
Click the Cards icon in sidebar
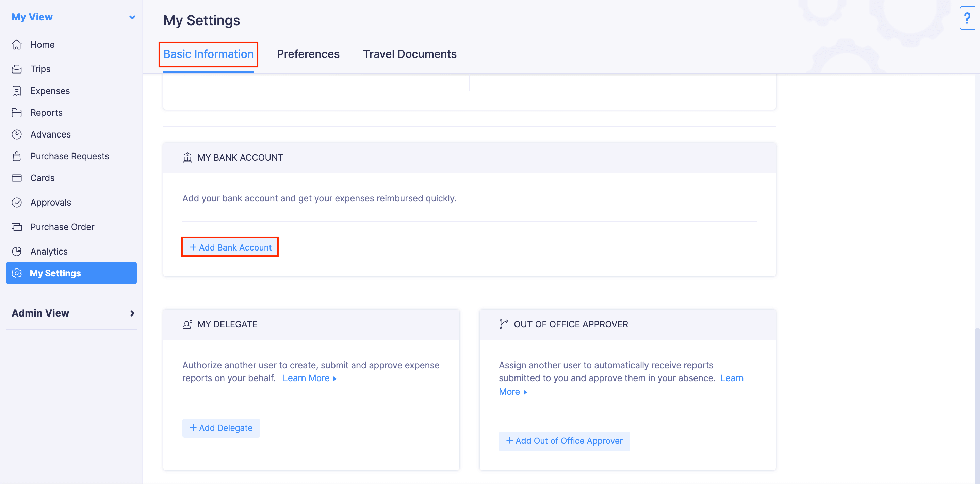pos(17,178)
